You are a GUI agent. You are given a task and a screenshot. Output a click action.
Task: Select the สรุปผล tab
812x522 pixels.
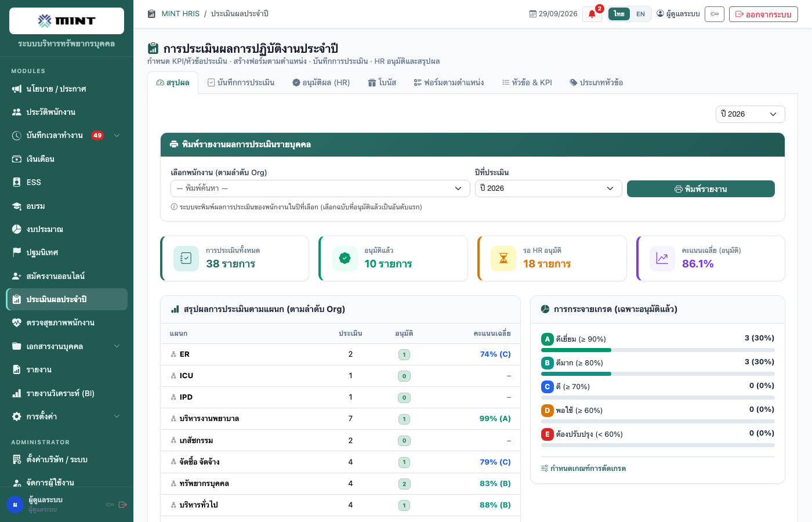(x=173, y=83)
